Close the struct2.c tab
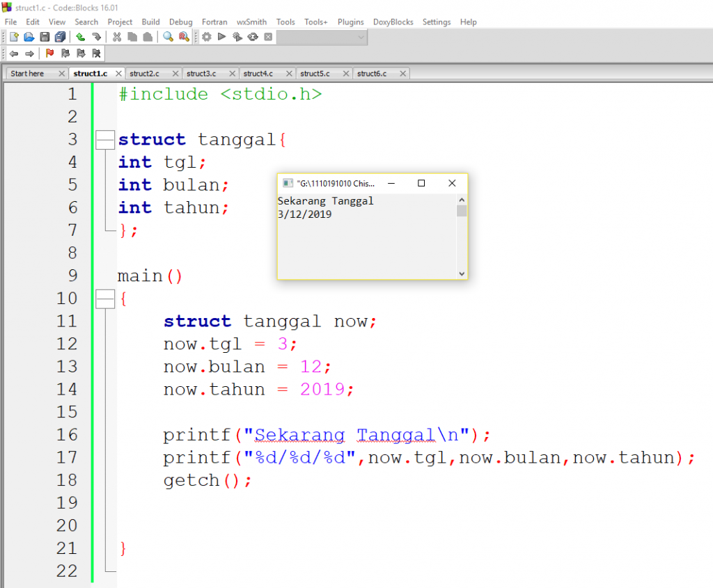The image size is (713, 588). pyautogui.click(x=175, y=73)
